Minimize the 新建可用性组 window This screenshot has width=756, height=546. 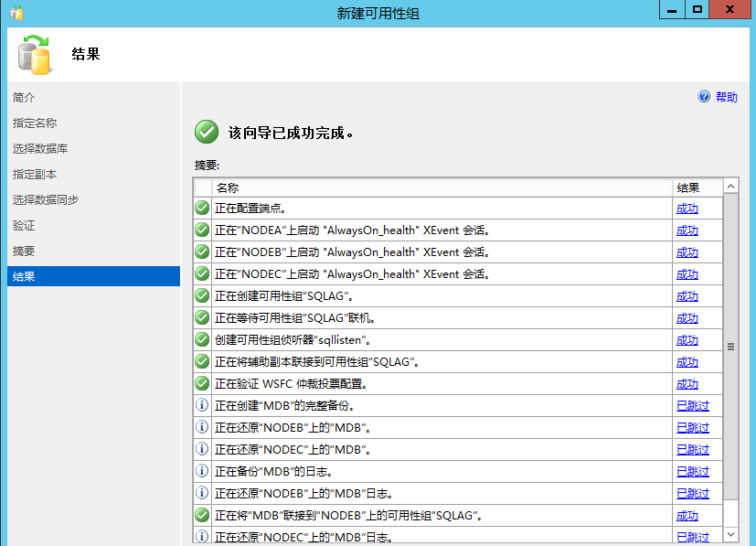pos(672,9)
